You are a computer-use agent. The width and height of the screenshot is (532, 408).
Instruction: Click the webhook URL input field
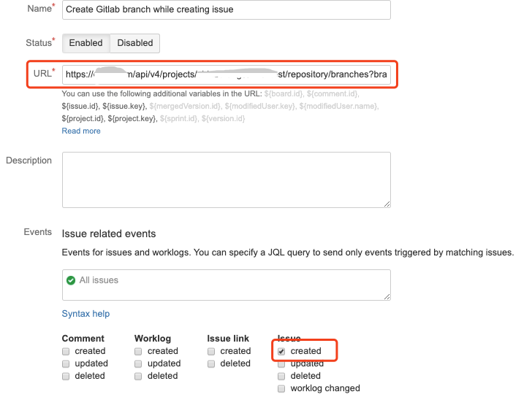[226, 74]
